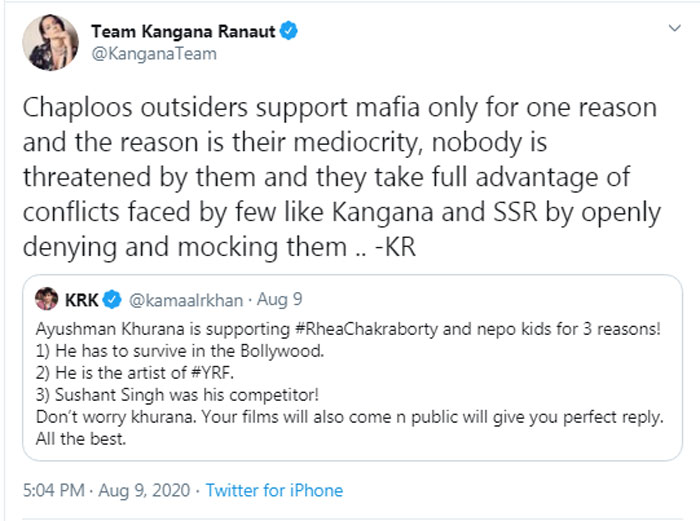This screenshot has width=700, height=521.
Task: Click verified badge beside Team Kangana Ranaut
Action: pyautogui.click(x=289, y=32)
